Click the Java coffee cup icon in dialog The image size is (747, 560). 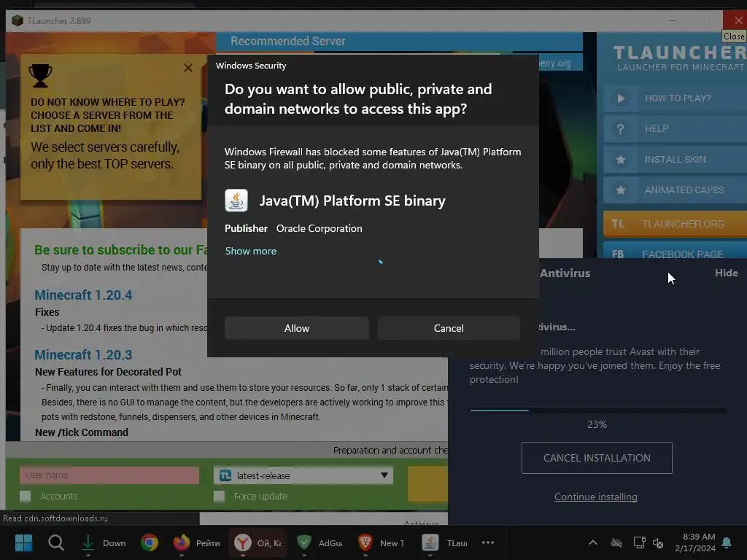[236, 201]
